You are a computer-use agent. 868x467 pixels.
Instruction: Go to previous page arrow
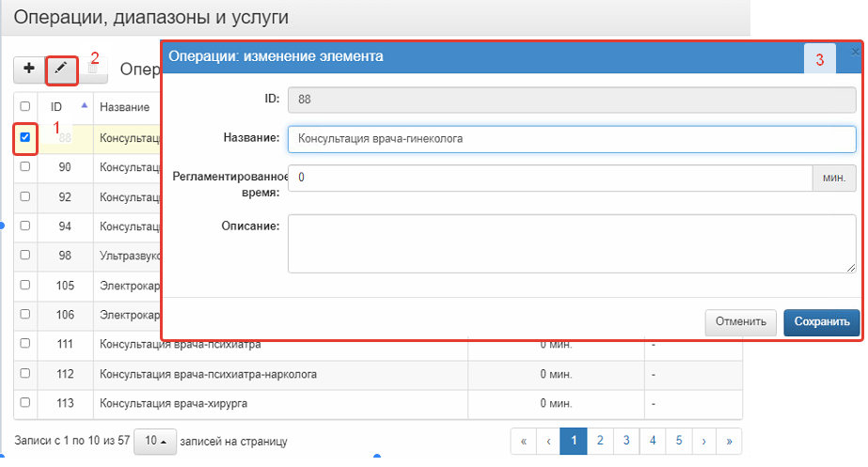click(x=547, y=441)
